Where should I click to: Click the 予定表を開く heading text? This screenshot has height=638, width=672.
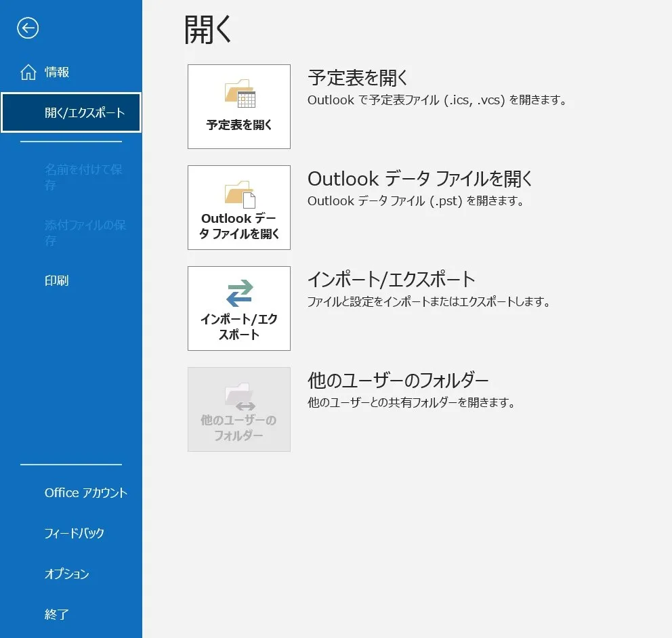358,78
